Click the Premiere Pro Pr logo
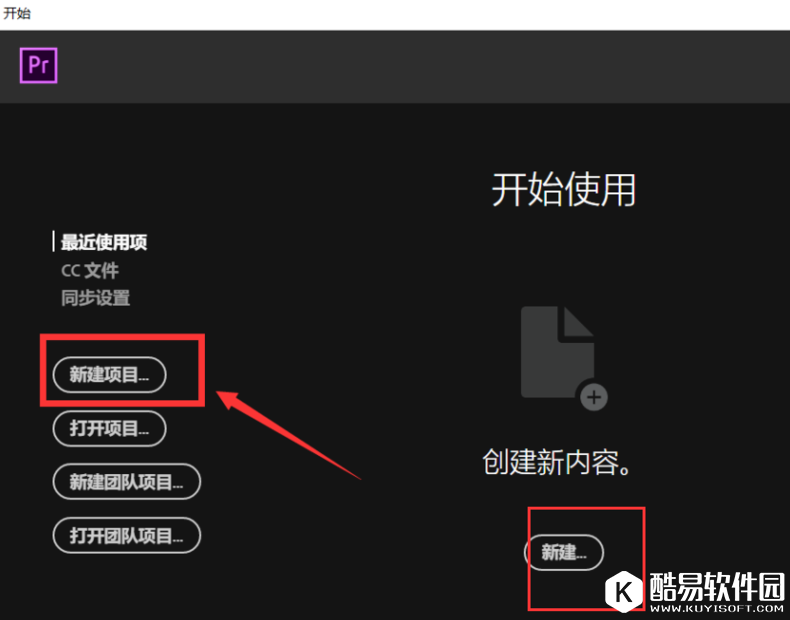The height and width of the screenshot is (620, 790). (x=38, y=65)
